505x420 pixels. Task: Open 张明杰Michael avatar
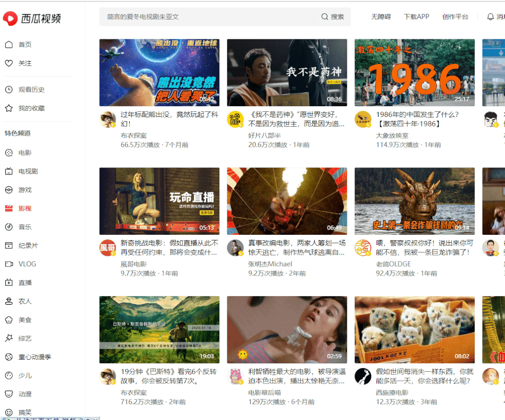tap(235, 248)
